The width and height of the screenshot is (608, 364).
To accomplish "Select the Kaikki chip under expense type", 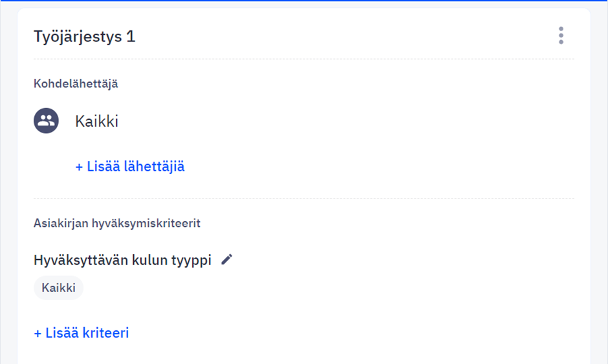I will pyautogui.click(x=59, y=288).
